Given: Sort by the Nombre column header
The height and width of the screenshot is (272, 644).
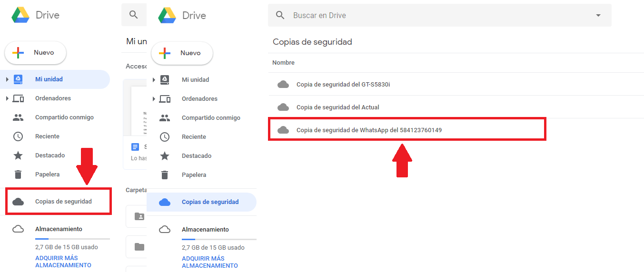Looking at the screenshot, I should (x=283, y=63).
